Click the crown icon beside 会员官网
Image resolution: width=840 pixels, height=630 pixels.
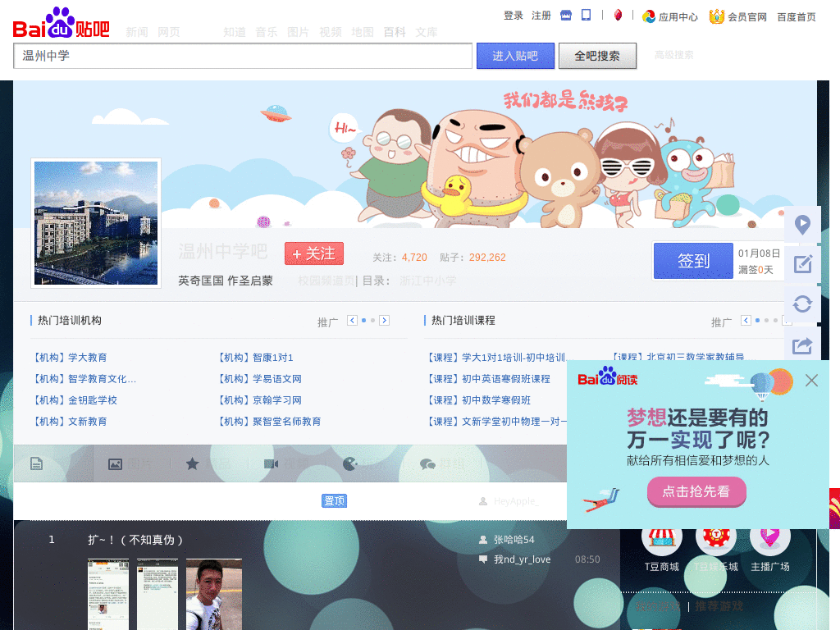(717, 16)
